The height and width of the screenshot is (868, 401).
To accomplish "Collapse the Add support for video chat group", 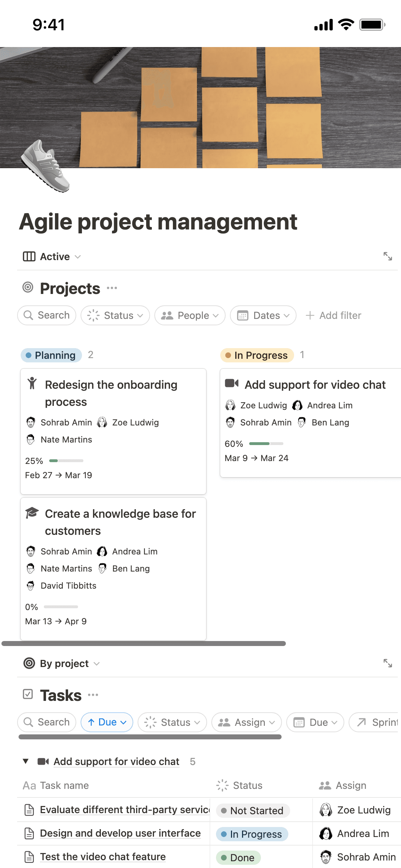I will point(26,761).
